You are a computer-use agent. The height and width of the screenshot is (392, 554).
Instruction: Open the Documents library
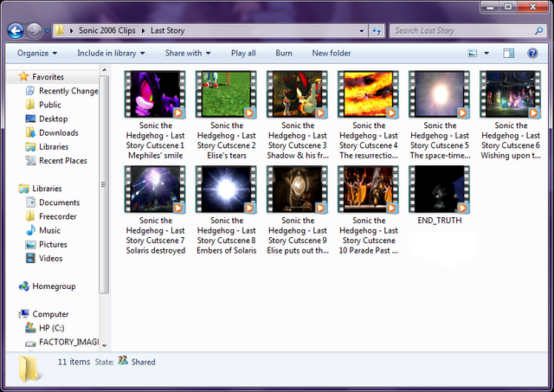pos(53,202)
